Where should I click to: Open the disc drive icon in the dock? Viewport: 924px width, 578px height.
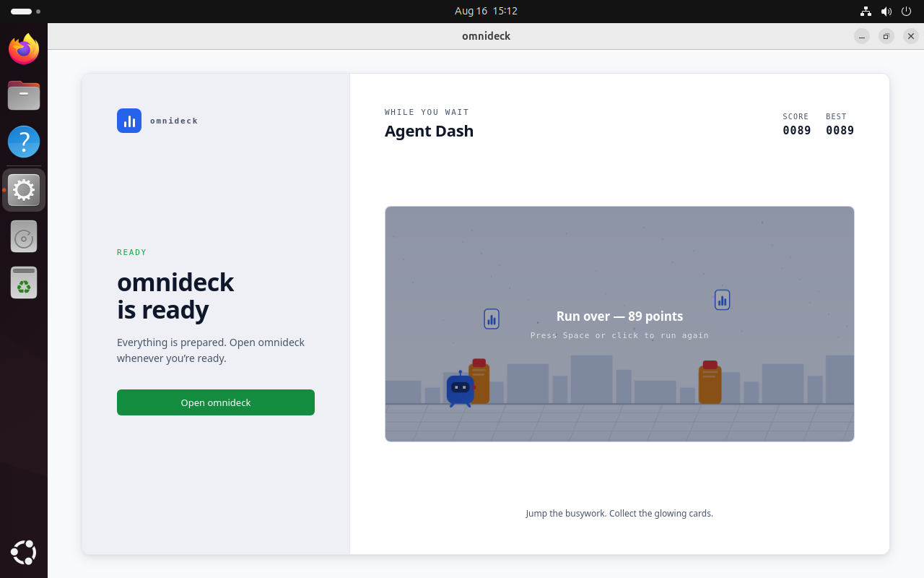(24, 236)
